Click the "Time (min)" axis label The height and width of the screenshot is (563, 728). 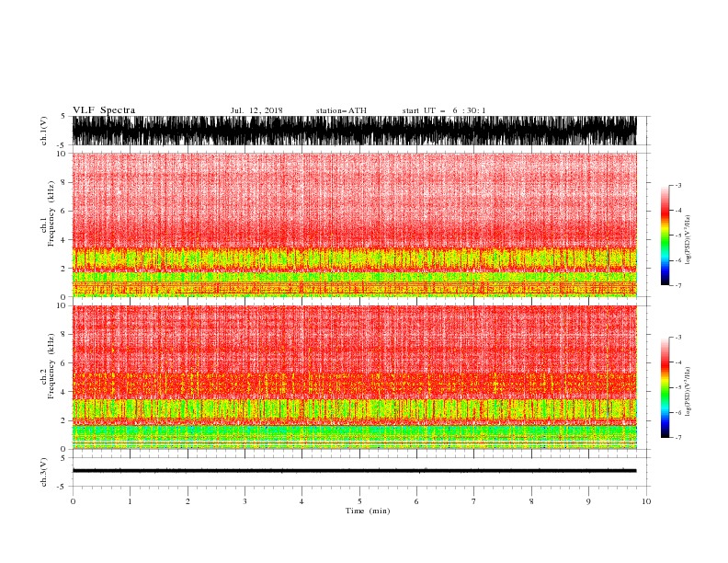click(x=368, y=511)
